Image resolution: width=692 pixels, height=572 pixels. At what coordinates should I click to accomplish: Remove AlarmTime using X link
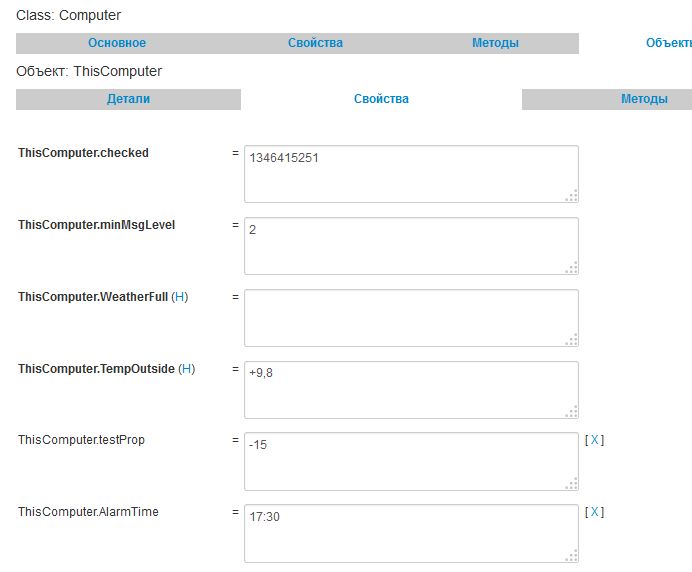pyautogui.click(x=595, y=512)
